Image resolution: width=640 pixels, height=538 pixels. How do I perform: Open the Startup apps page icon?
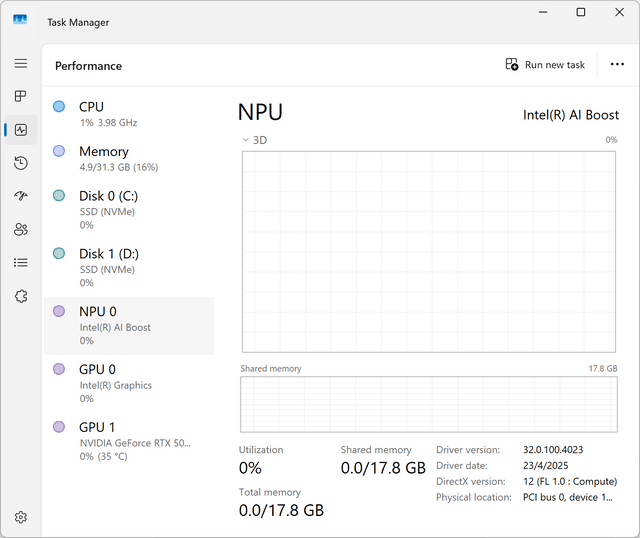coord(21,196)
